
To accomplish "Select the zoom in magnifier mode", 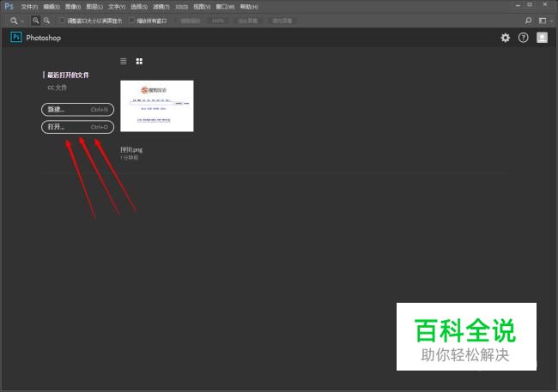I will [x=35, y=21].
